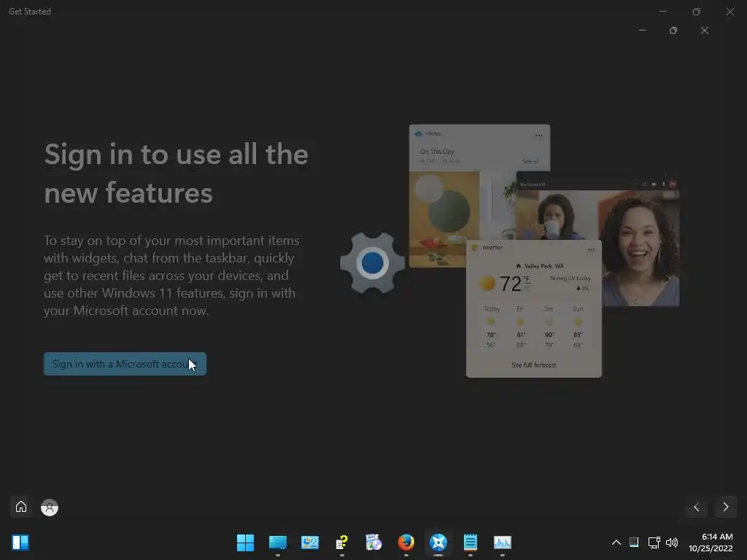Open the performance monitor taskbar icon
Image resolution: width=747 pixels, height=560 pixels.
(x=502, y=542)
